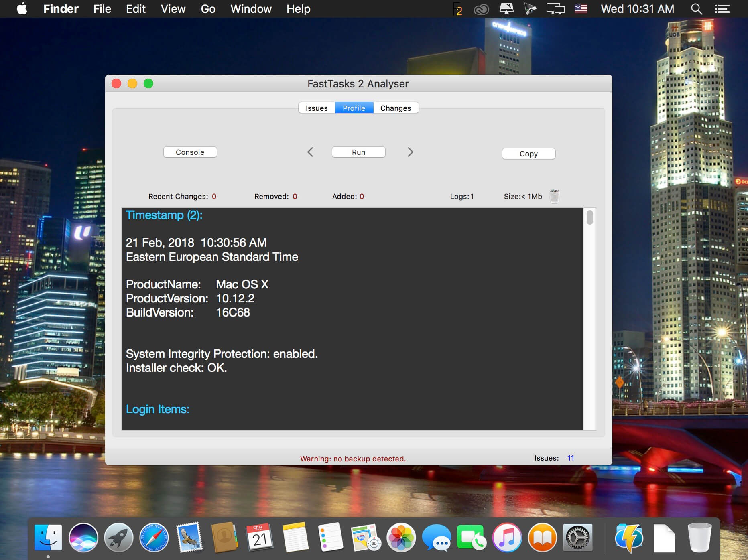This screenshot has height=560, width=748.
Task: Open the Help menu
Action: (298, 9)
